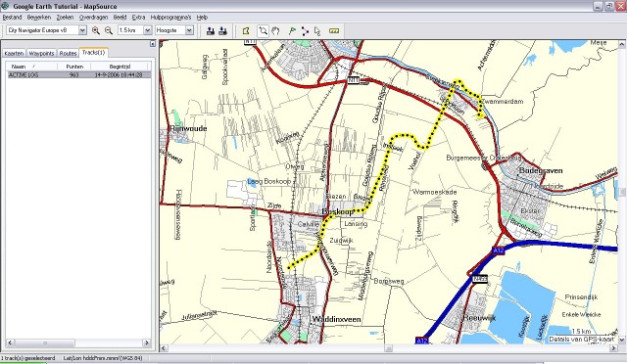Click the Zwammerdam label on map
Image resolution: width=627 pixels, height=364 pixels.
pyautogui.click(x=502, y=102)
